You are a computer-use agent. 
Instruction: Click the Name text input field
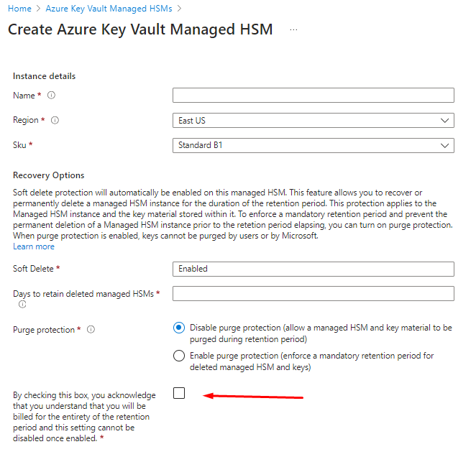(313, 96)
